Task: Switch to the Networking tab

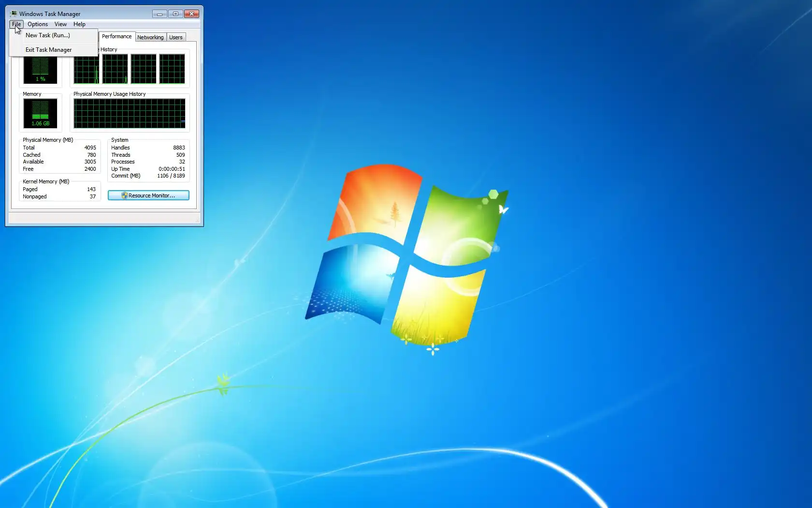Action: tap(150, 37)
